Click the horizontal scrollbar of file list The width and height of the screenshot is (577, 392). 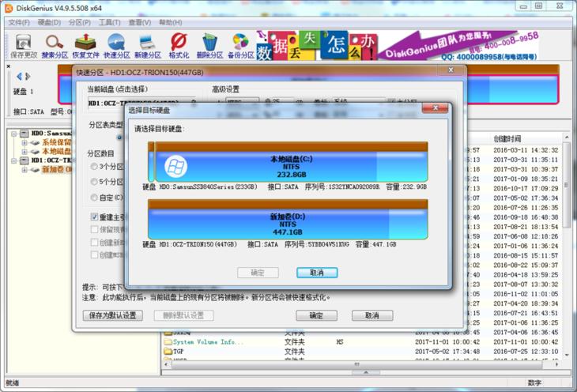[x=356, y=364]
